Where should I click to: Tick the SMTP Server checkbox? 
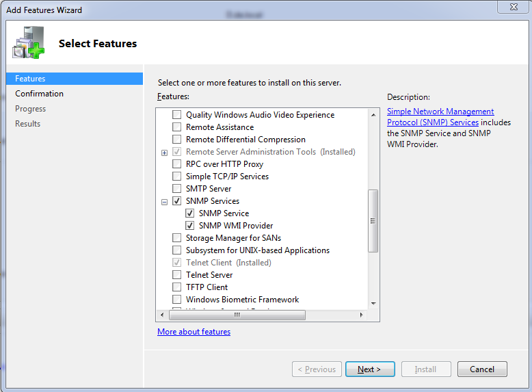pos(177,189)
